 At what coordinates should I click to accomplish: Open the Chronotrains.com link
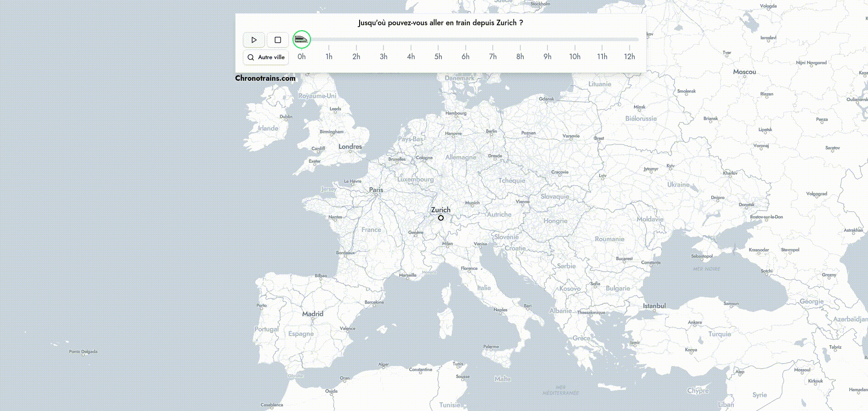click(x=265, y=78)
